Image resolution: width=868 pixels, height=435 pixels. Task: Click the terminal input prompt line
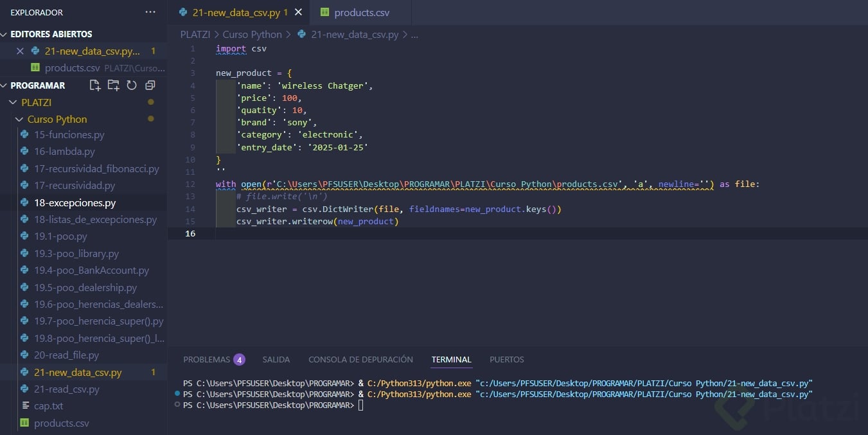pyautogui.click(x=362, y=405)
